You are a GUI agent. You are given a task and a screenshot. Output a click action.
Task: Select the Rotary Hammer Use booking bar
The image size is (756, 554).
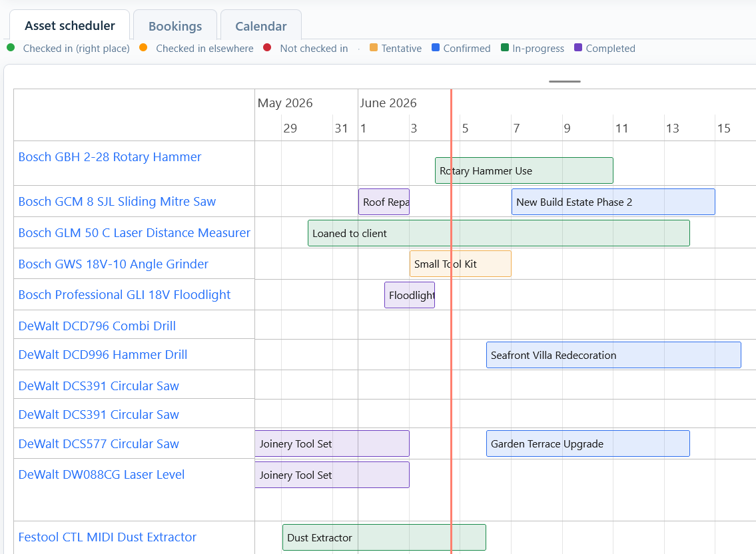pos(524,170)
